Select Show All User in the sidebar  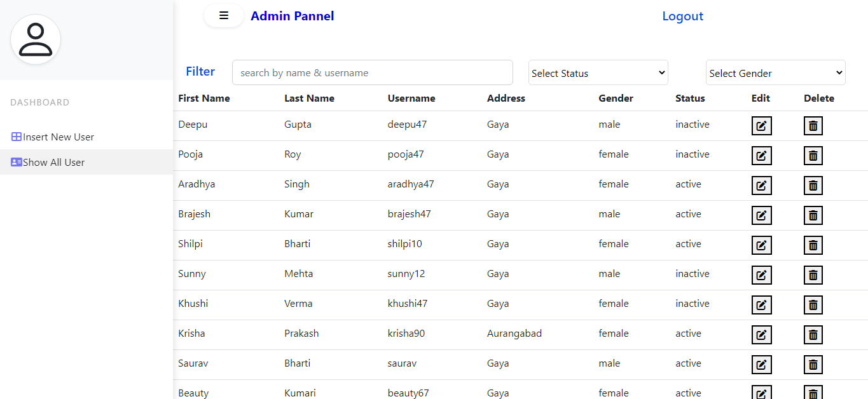coord(53,162)
